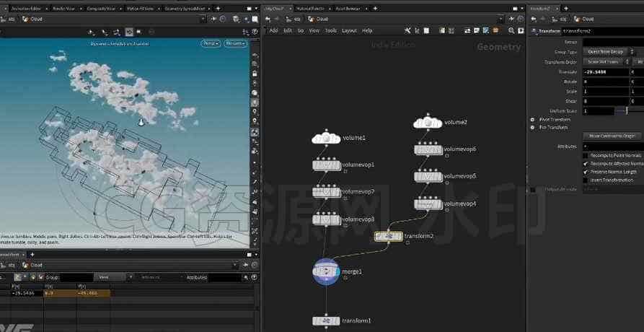This screenshot has width=644, height=332.
Task: Select the volumevop5 node
Action: pos(428,177)
